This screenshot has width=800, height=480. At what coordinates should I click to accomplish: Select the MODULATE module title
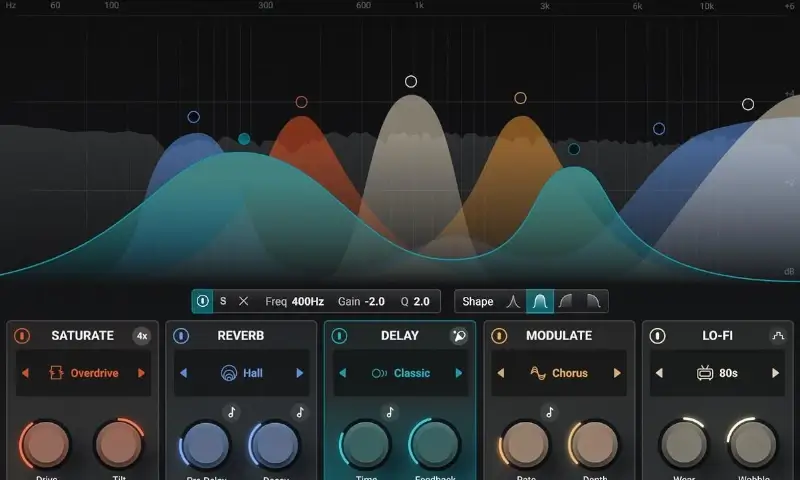click(559, 336)
